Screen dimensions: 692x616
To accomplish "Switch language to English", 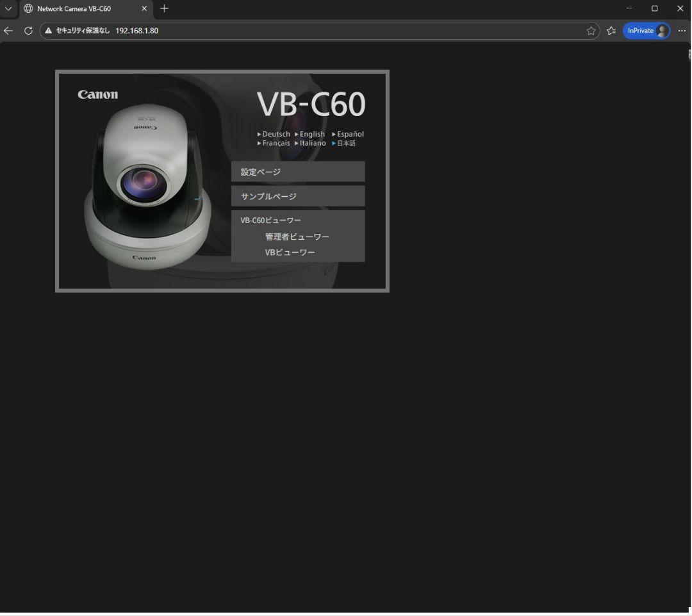I will (312, 134).
